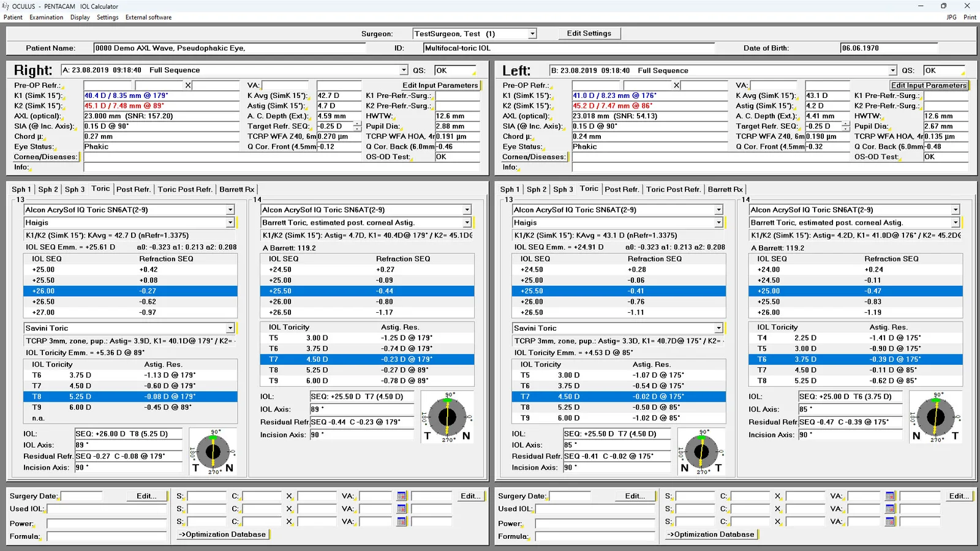Click Left eye Savini Toric axis diagram
980x551 pixels.
pyautogui.click(x=701, y=452)
